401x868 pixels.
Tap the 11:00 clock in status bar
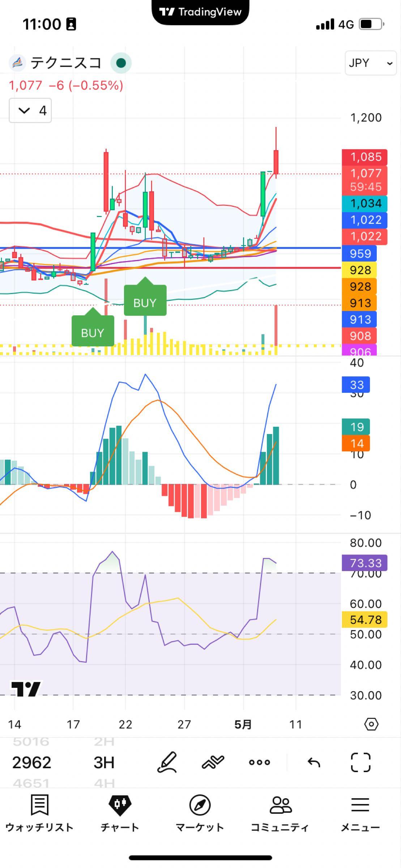point(42,24)
